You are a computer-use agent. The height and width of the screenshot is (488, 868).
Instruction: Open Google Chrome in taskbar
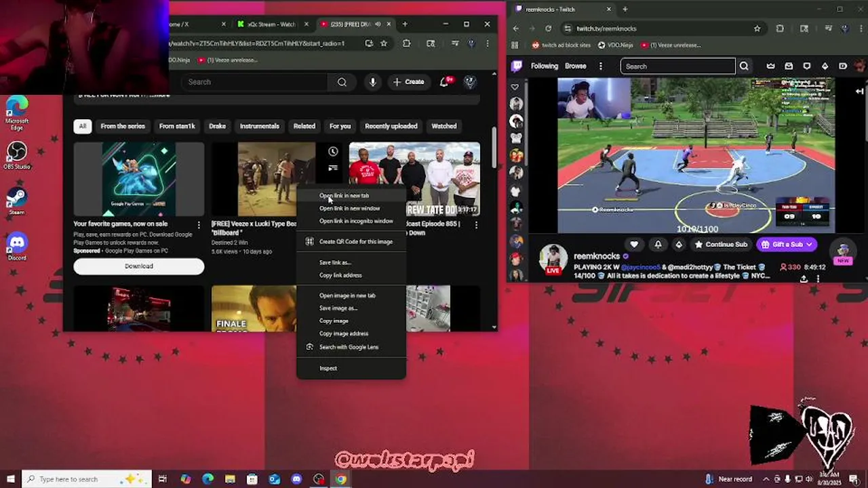tap(341, 479)
